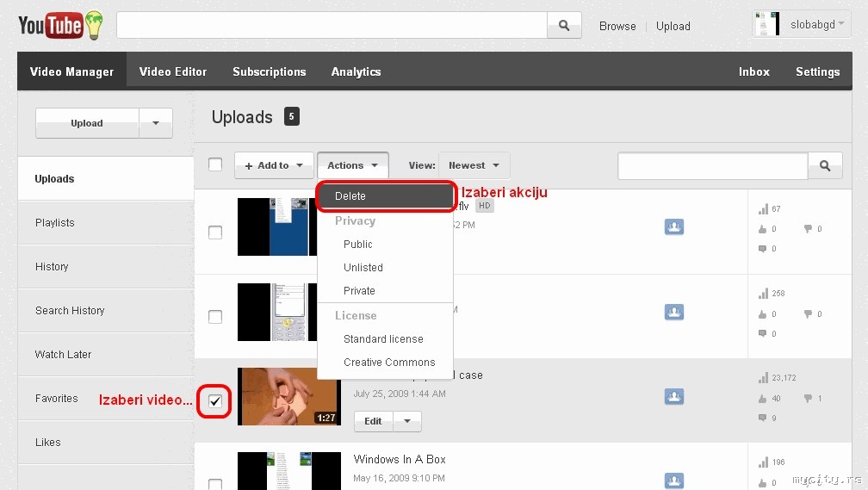Image resolution: width=868 pixels, height=490 pixels.
Task: Toggle the select-all videos checkbox
Action: coord(215,164)
